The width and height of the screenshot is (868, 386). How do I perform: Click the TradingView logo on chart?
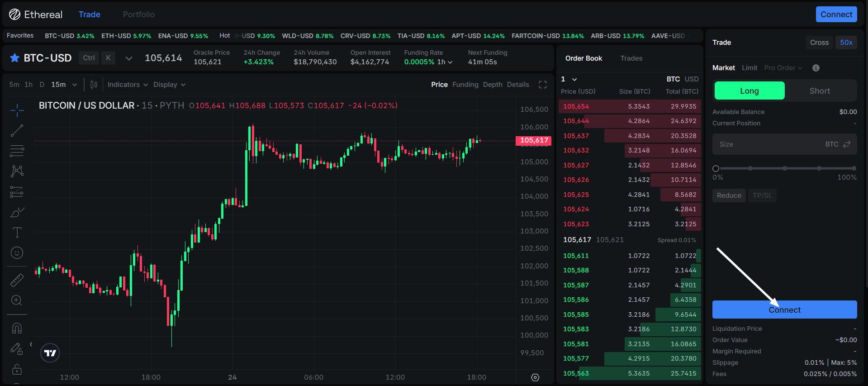point(50,353)
